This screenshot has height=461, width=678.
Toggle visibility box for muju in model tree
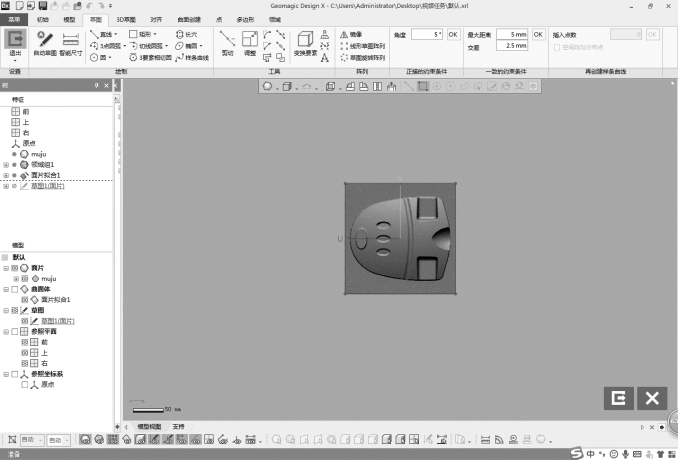click(x=25, y=279)
